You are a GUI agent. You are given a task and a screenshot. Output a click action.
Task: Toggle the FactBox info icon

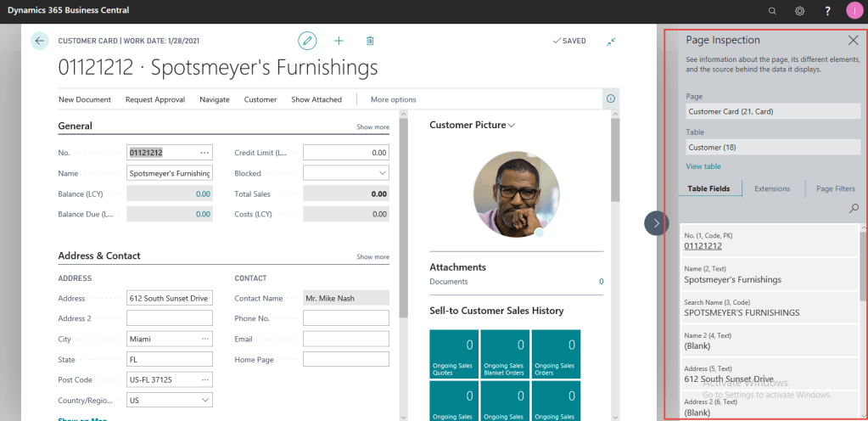610,99
